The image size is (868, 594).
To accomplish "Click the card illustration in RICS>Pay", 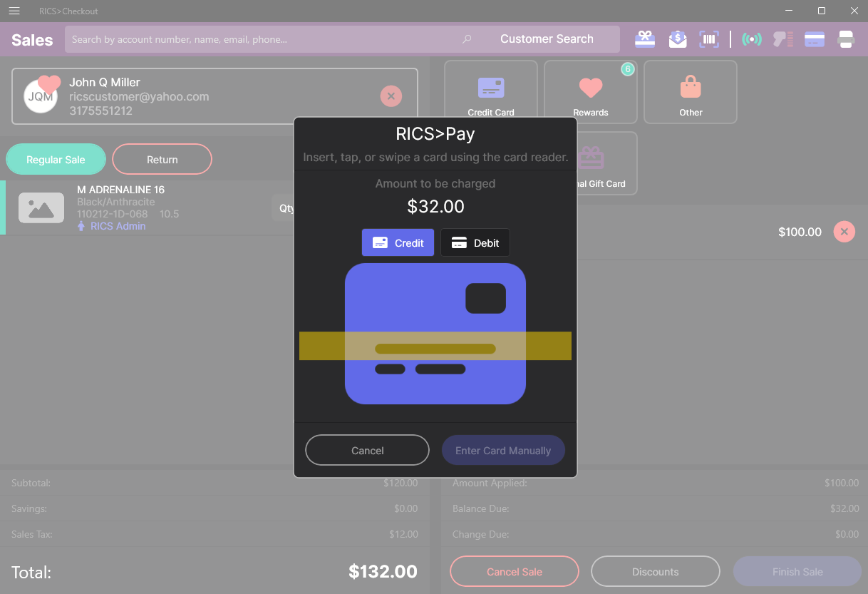I will click(x=435, y=334).
